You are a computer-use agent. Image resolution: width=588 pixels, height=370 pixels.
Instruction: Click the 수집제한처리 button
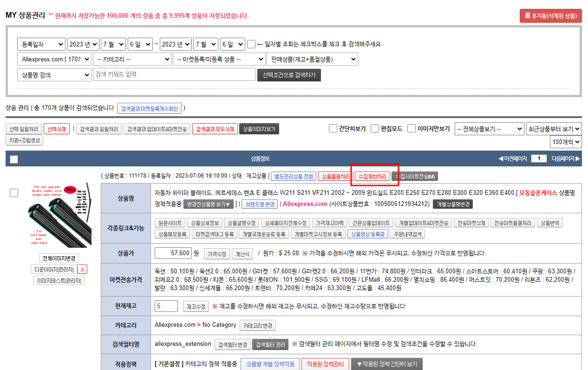[x=372, y=177]
